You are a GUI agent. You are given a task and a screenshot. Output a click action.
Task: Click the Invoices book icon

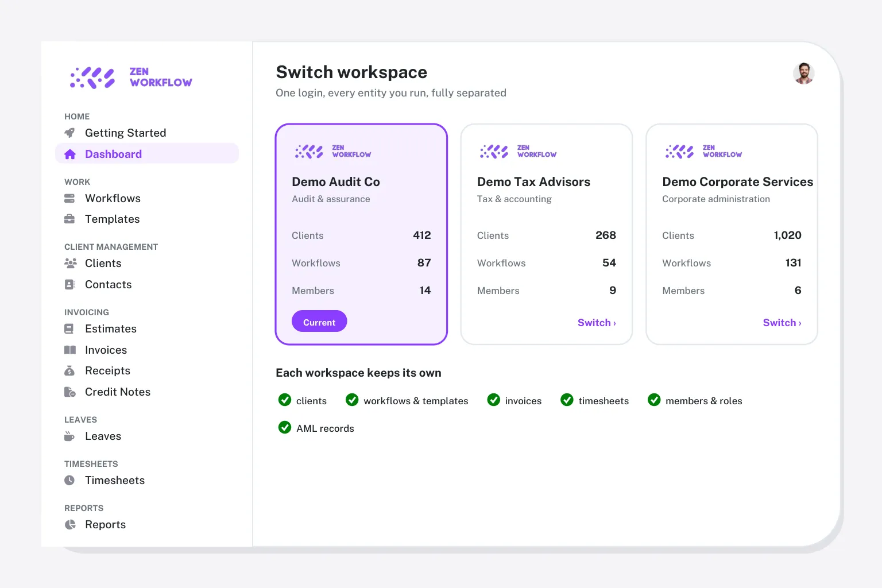click(x=70, y=350)
